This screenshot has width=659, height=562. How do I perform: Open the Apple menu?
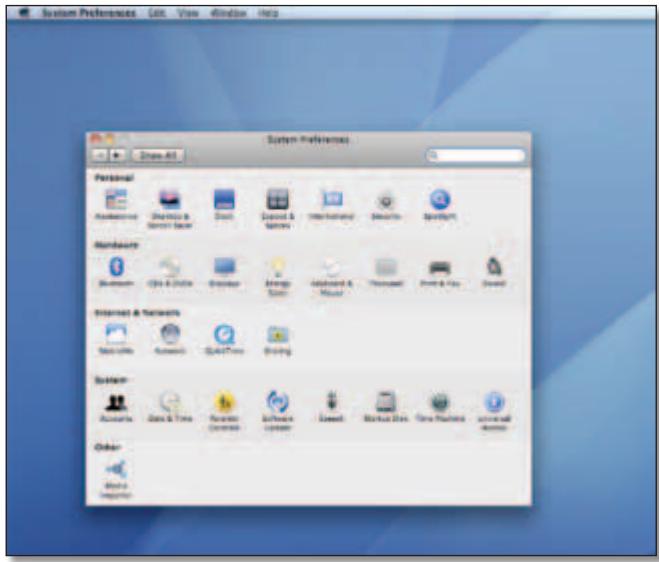pos(24,13)
